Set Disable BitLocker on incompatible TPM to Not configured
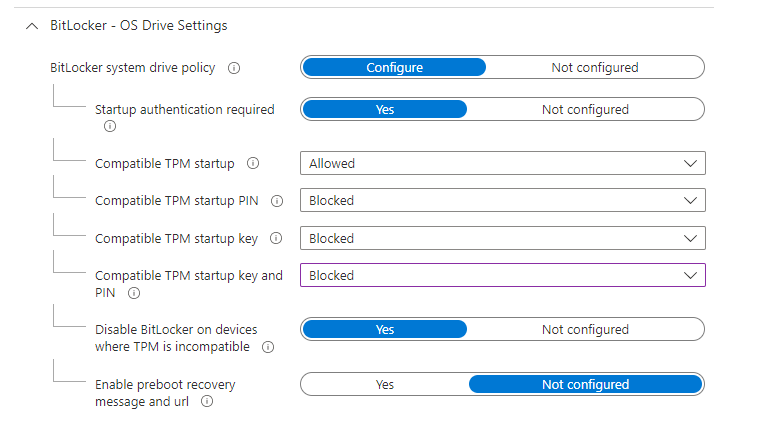This screenshot has width=782, height=425. (x=585, y=329)
